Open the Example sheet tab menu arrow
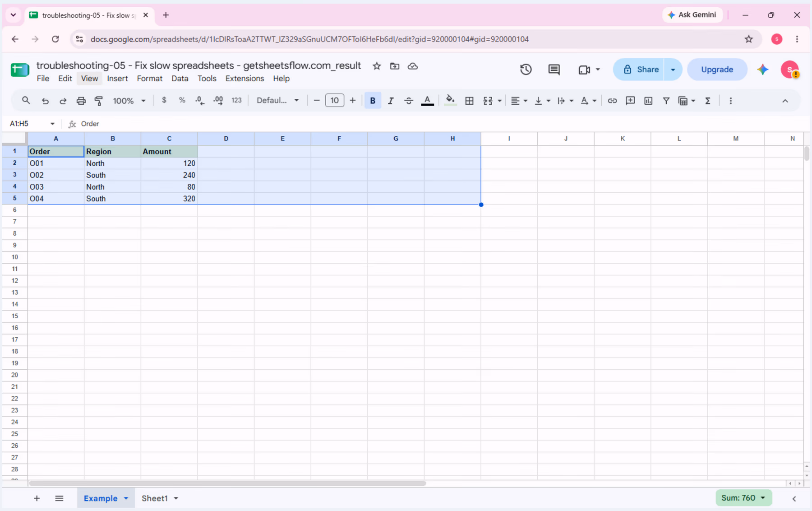 (x=126, y=498)
